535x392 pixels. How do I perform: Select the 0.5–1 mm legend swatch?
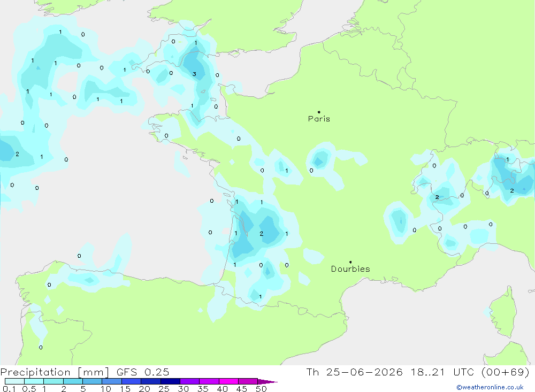click(34, 381)
